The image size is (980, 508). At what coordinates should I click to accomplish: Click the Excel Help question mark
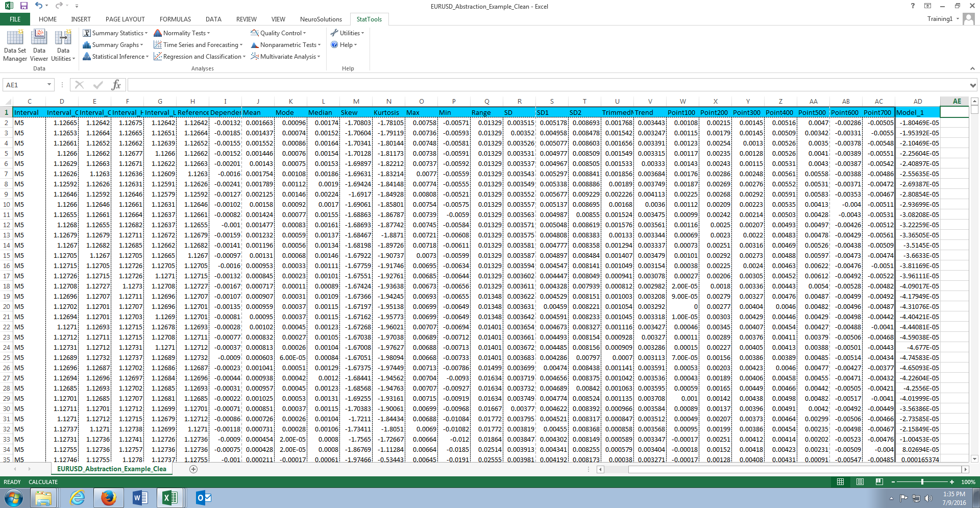click(913, 6)
